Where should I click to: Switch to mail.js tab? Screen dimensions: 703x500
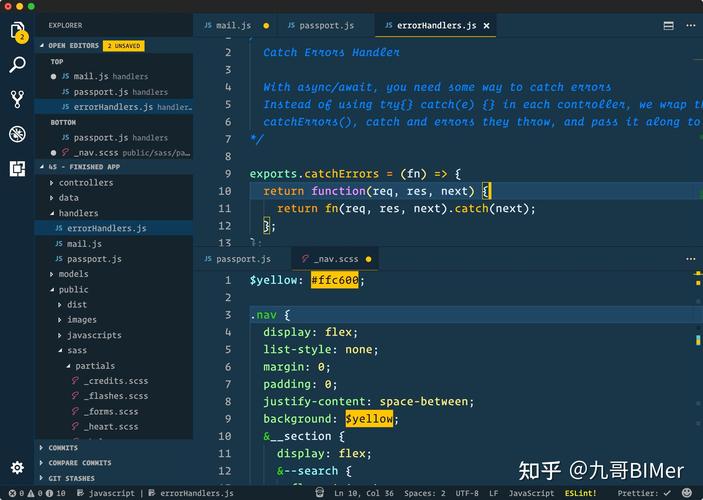point(235,26)
